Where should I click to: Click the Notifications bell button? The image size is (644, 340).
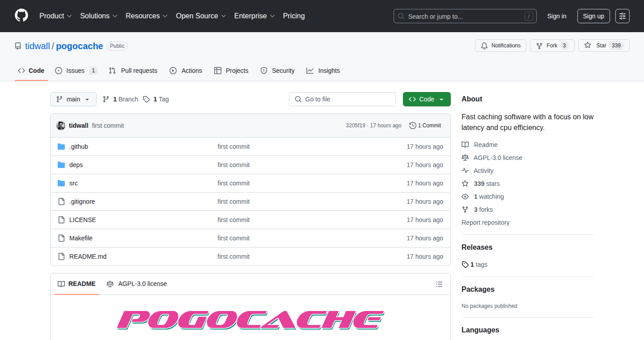(501, 46)
